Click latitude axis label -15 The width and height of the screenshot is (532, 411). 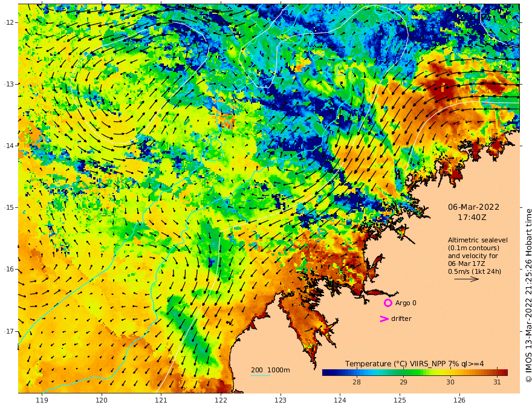point(9,207)
